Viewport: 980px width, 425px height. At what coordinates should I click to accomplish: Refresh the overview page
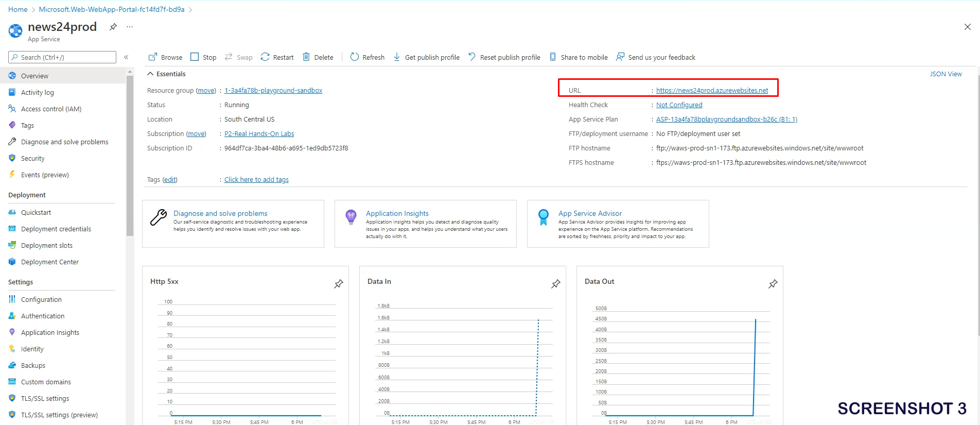(x=367, y=57)
